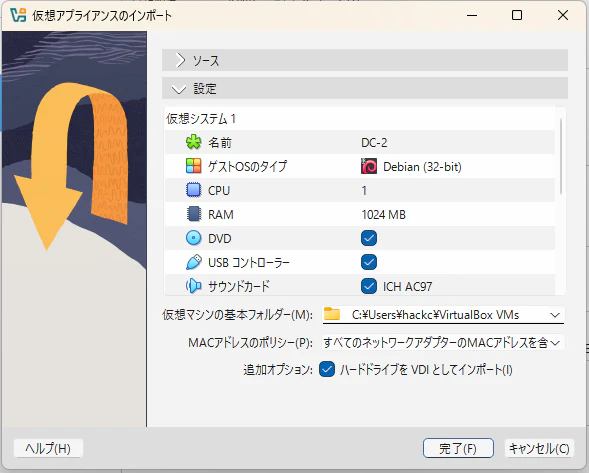Click the USB コントローラー row label
The width and height of the screenshot is (589, 473).
[x=249, y=262]
